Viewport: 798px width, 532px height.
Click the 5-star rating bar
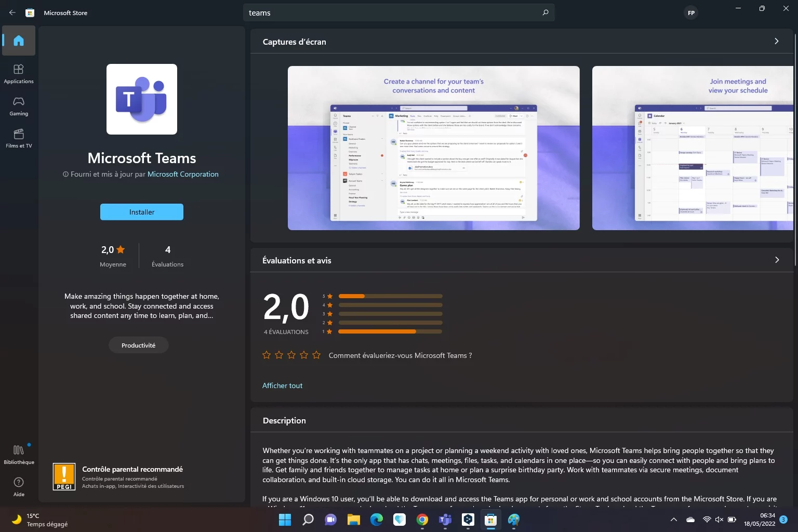click(x=390, y=296)
